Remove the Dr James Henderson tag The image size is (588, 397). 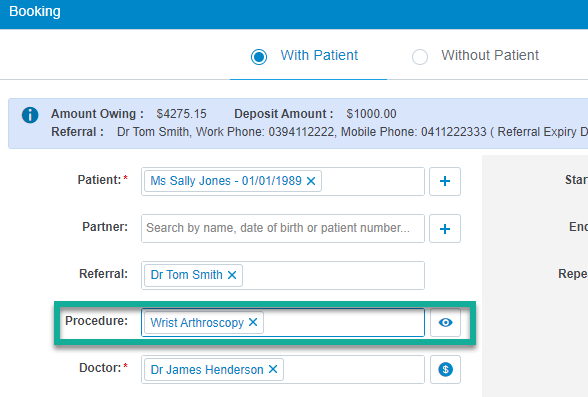click(273, 369)
